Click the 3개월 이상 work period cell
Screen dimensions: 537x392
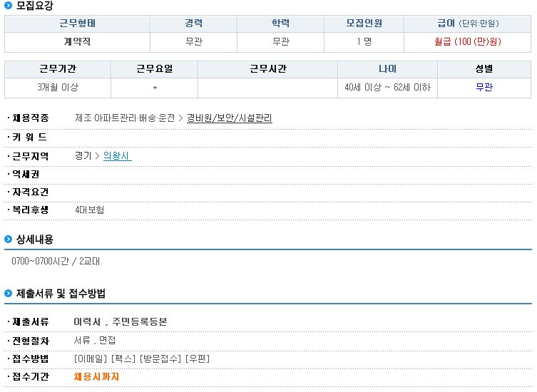pyautogui.click(x=58, y=87)
